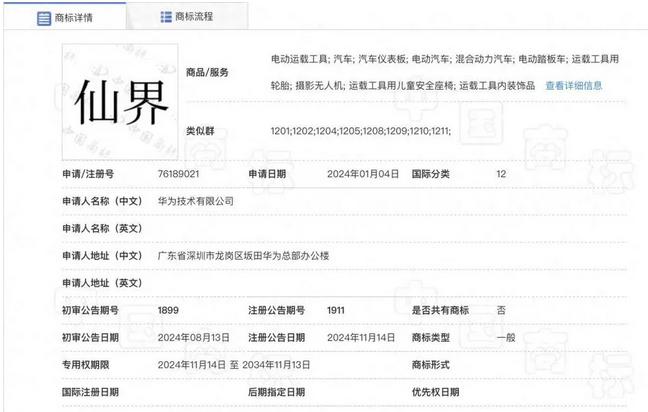Click the 注册公告日期 label
Viewport: 648px width, 412px height.
tap(276, 338)
